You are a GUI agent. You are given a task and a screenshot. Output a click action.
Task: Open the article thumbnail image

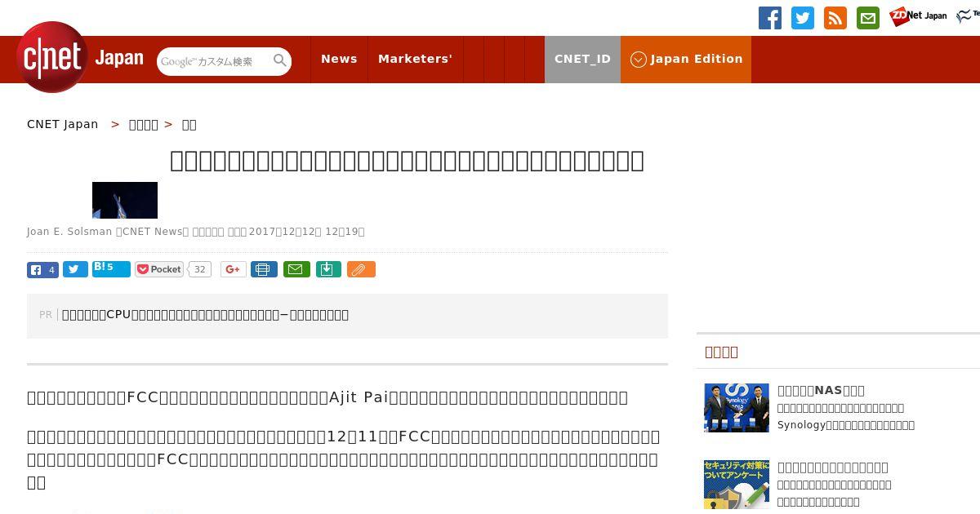tap(125, 200)
